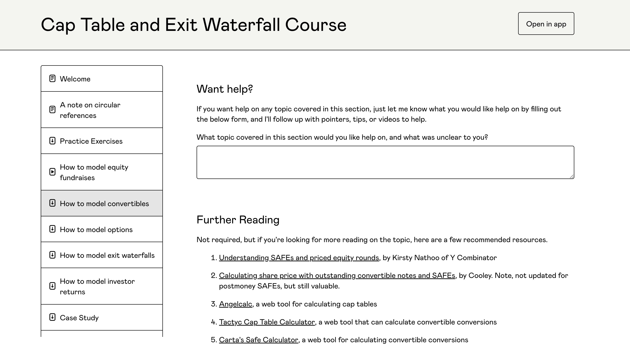Click the Case Study section icon
This screenshot has height=364, width=630.
coord(52,317)
